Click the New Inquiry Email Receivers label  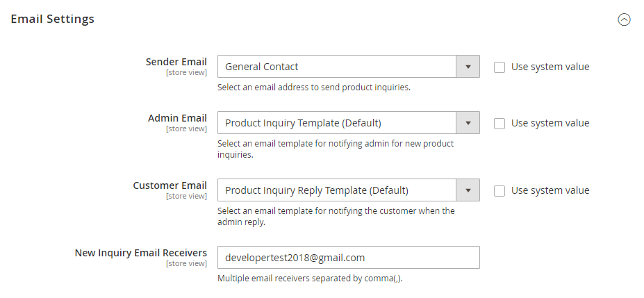pos(140,252)
